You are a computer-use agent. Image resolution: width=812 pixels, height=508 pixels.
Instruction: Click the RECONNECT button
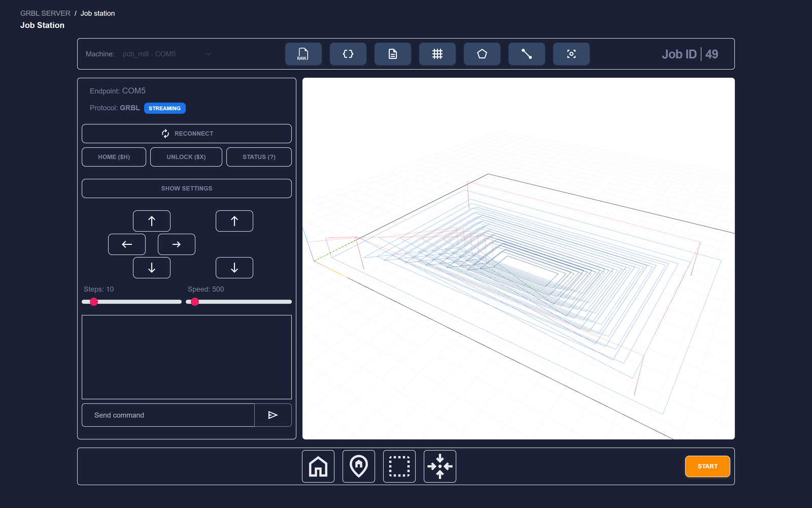[187, 134]
